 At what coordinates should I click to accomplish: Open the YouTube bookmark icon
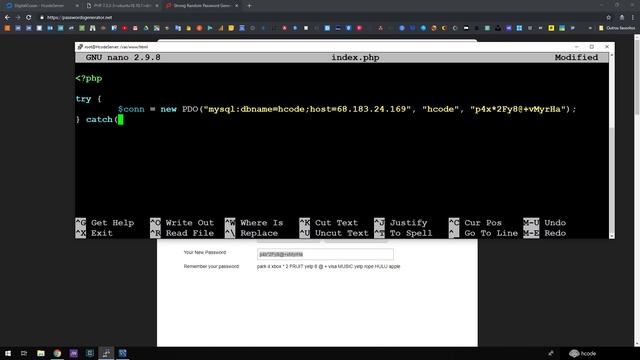124,28
